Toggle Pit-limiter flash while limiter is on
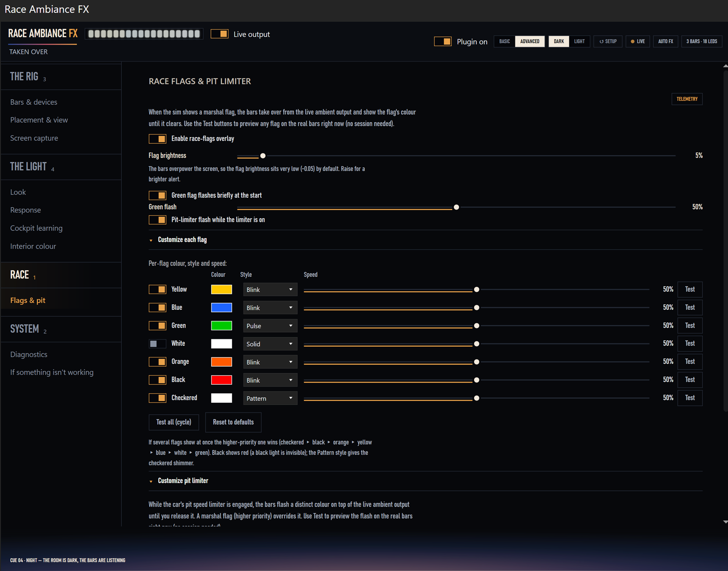 (157, 220)
